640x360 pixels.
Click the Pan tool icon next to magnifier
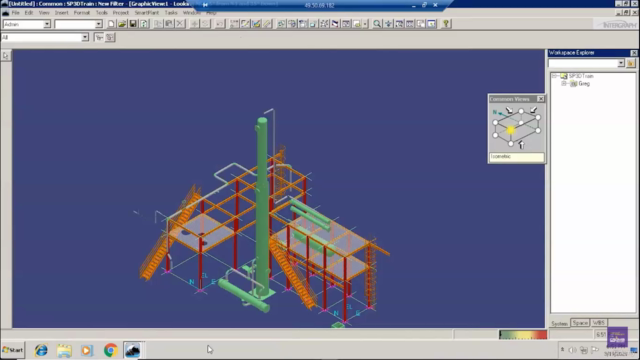[388, 24]
